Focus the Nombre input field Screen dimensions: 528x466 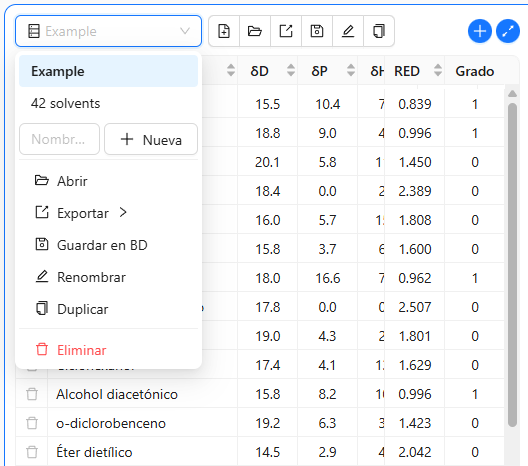pyautogui.click(x=60, y=139)
